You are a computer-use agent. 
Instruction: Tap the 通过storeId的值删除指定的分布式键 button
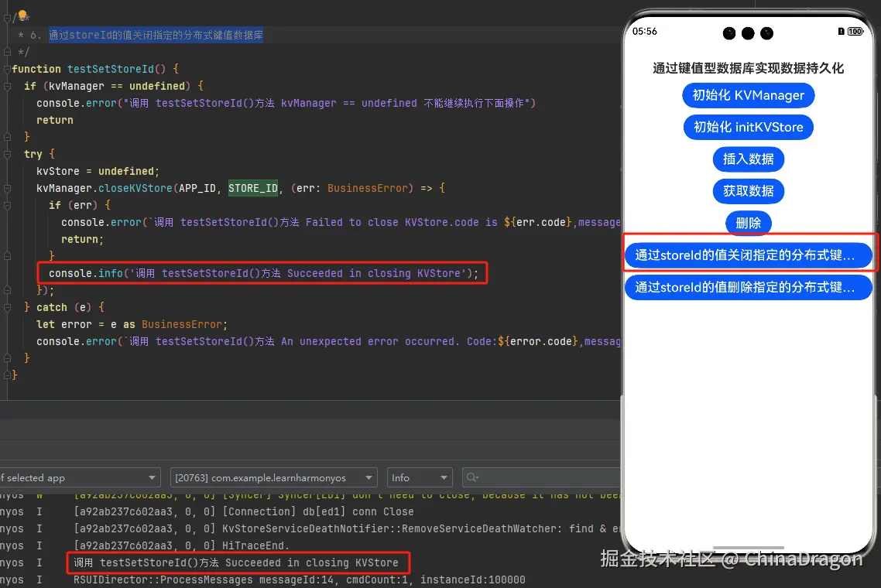click(x=748, y=288)
